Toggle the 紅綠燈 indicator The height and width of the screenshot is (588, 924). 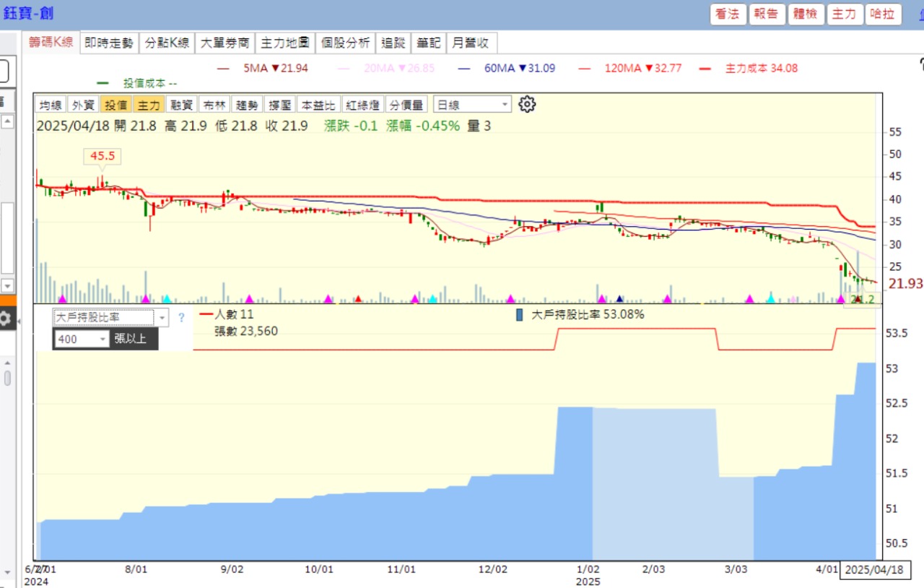pyautogui.click(x=362, y=105)
